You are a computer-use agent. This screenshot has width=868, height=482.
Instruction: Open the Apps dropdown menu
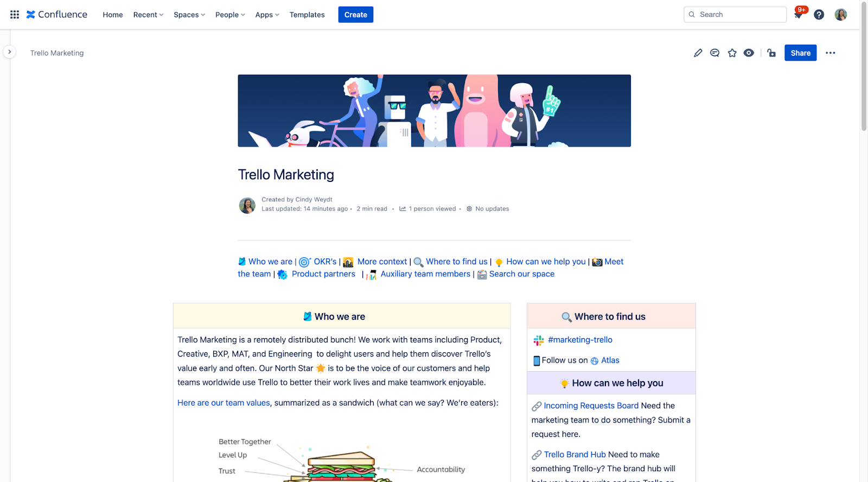click(267, 15)
